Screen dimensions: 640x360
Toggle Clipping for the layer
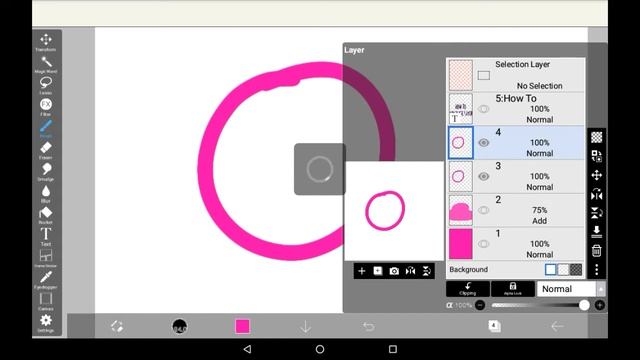tap(468, 289)
